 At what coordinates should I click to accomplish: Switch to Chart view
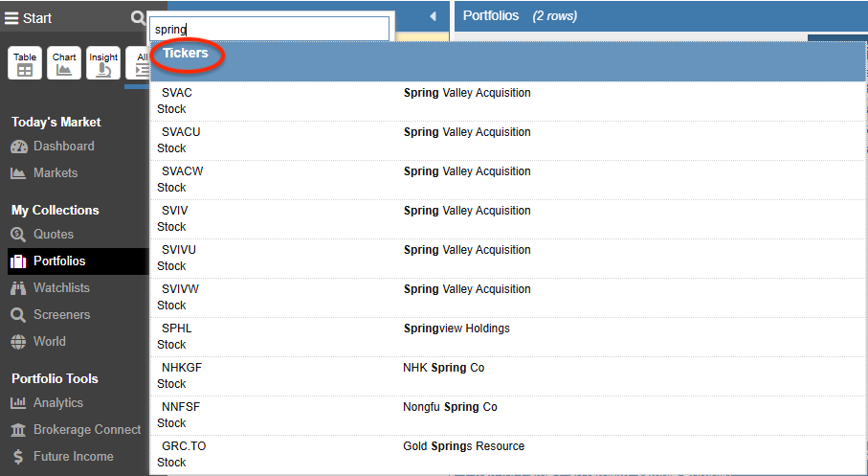point(64,63)
